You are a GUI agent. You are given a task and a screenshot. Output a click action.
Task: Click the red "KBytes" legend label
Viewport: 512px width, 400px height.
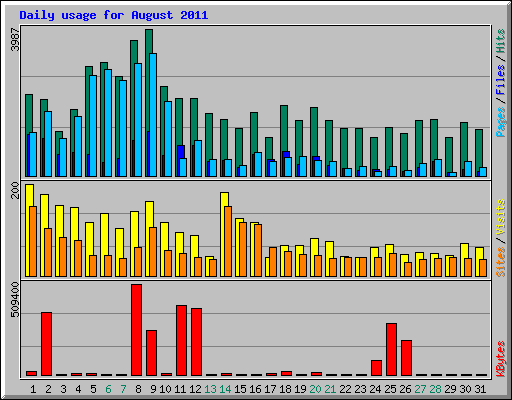click(501, 359)
